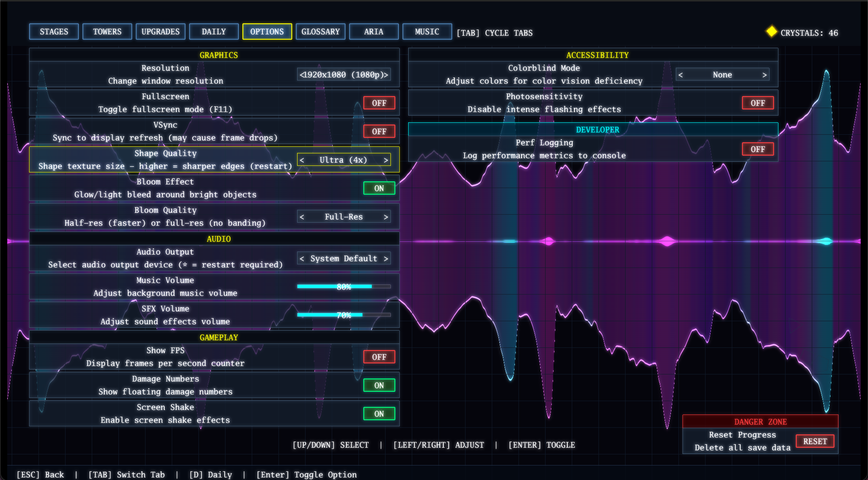Toggle Perf Logging developer option
Screen dimensions: 868x480
pyautogui.click(x=757, y=149)
